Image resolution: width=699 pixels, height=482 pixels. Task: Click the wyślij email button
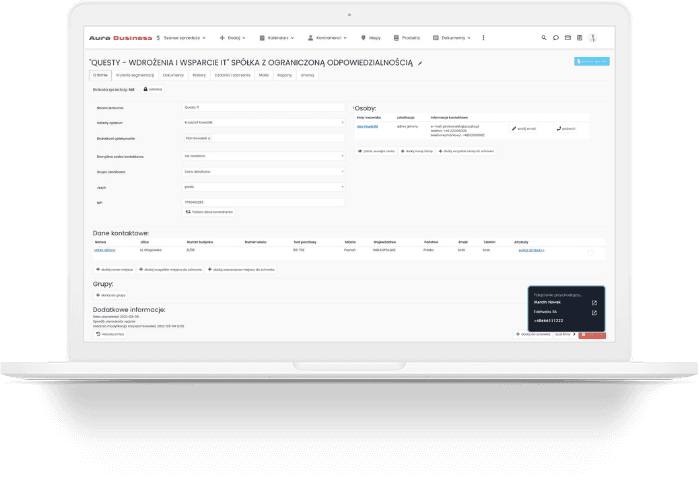pyautogui.click(x=523, y=129)
